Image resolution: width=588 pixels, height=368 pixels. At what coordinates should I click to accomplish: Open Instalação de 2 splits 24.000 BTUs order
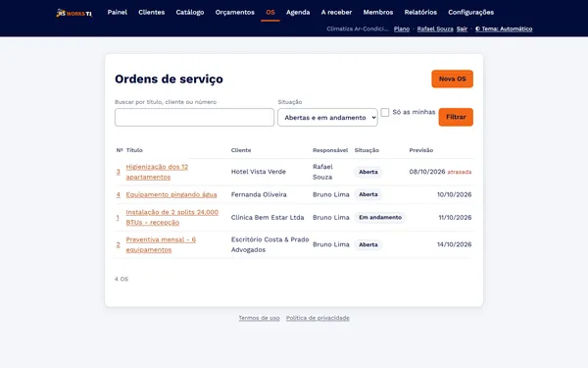pyautogui.click(x=172, y=218)
